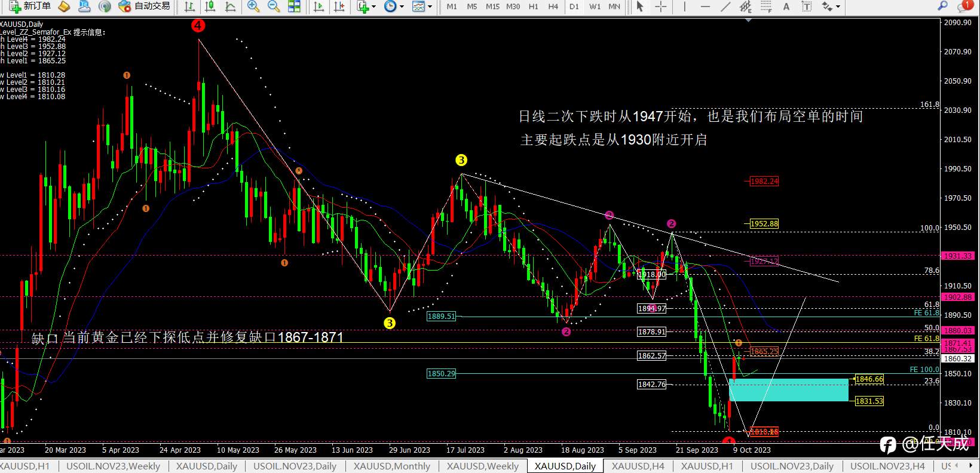Click the New Order (新订单) button

[29, 7]
